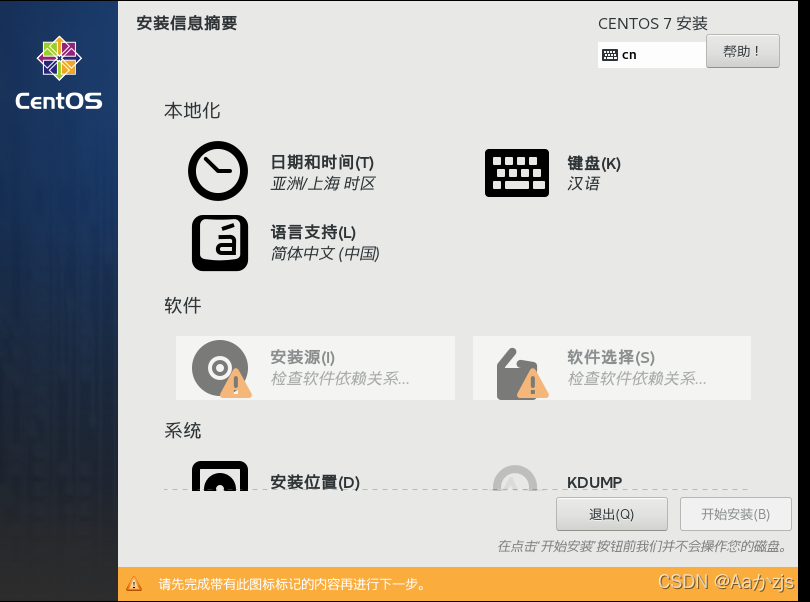This screenshot has height=602, width=810.
Task: Click the CentOS logo in sidebar
Action: click(59, 73)
